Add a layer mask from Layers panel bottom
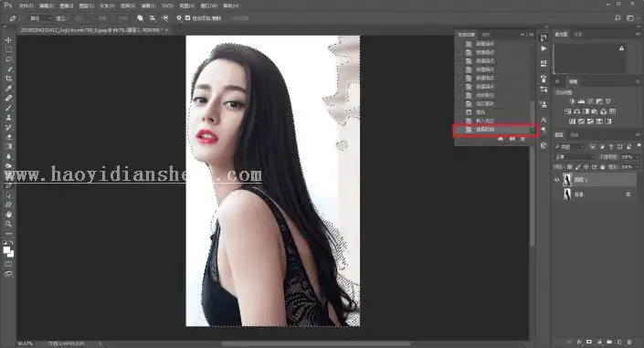Screen dimensions: 644x348 pyautogui.click(x=589, y=342)
